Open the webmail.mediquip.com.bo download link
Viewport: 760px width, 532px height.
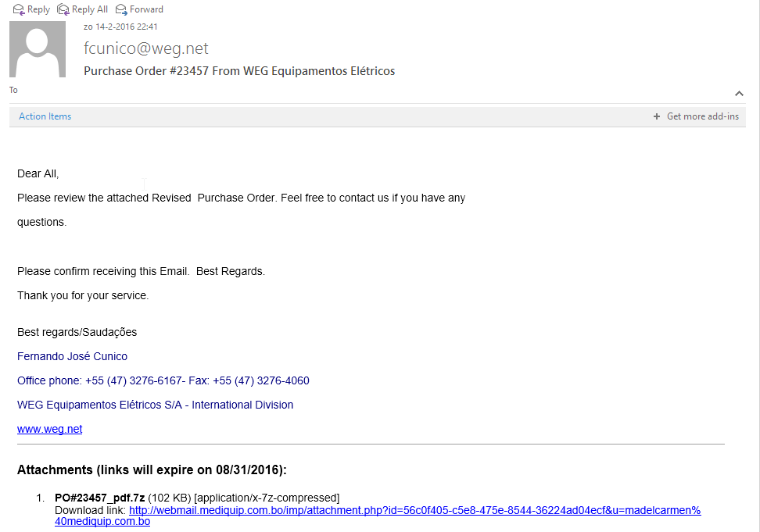414,510
